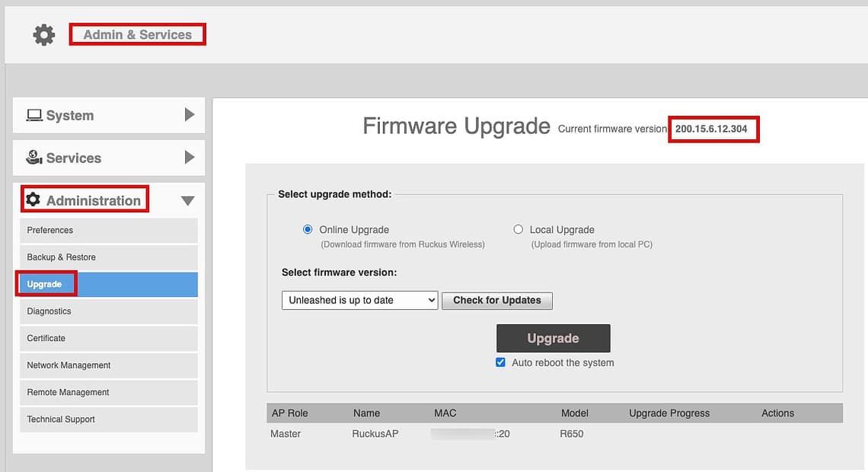Click the Admin & Services gear icon

44,34
